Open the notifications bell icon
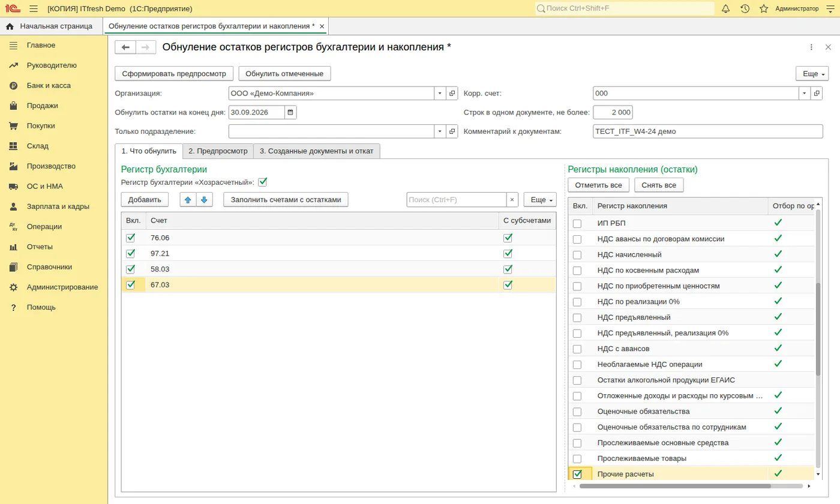840x504 pixels. pos(725,8)
